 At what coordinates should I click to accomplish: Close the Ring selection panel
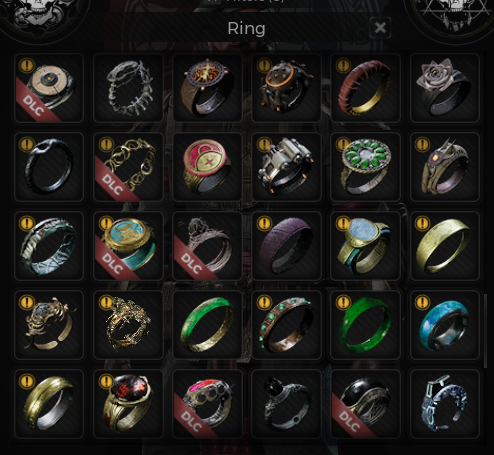point(380,28)
